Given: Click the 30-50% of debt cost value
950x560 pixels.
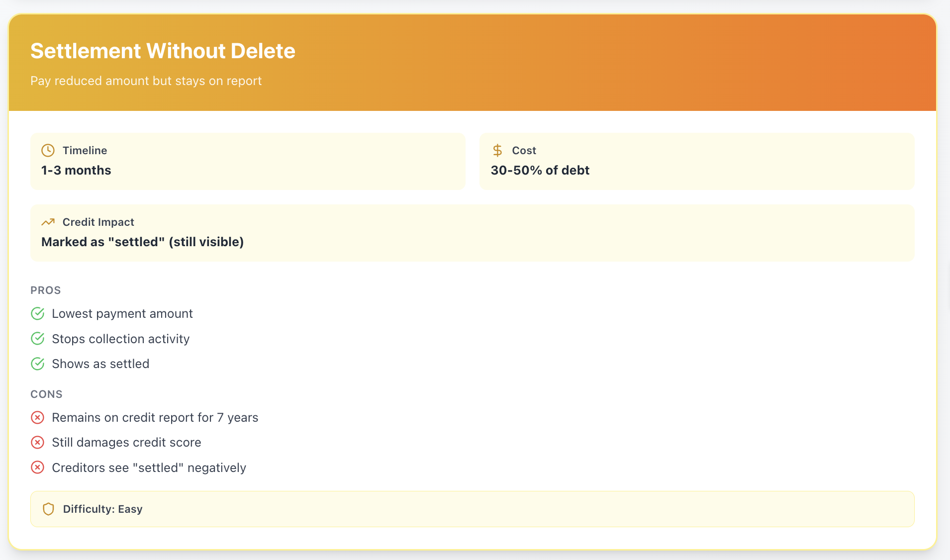Looking at the screenshot, I should pyautogui.click(x=540, y=170).
